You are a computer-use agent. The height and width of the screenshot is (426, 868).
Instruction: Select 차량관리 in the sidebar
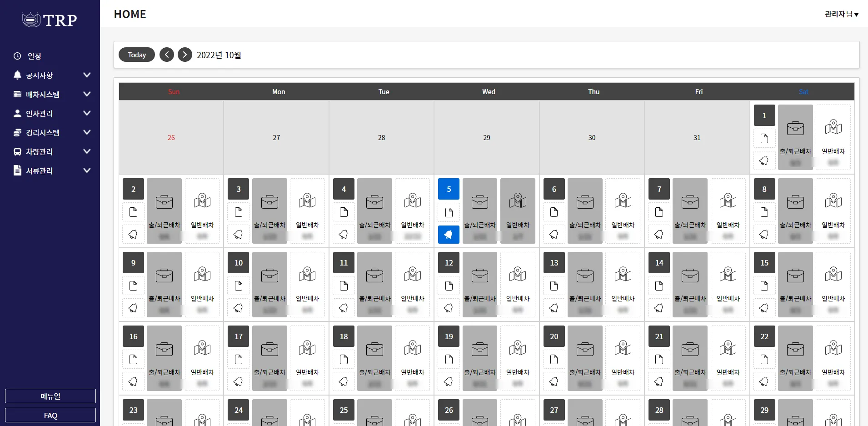pos(39,151)
